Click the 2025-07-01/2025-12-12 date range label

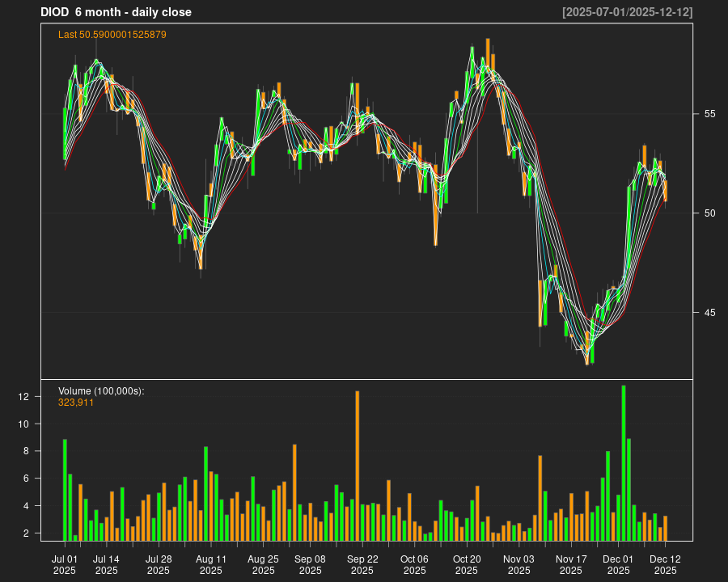627,12
